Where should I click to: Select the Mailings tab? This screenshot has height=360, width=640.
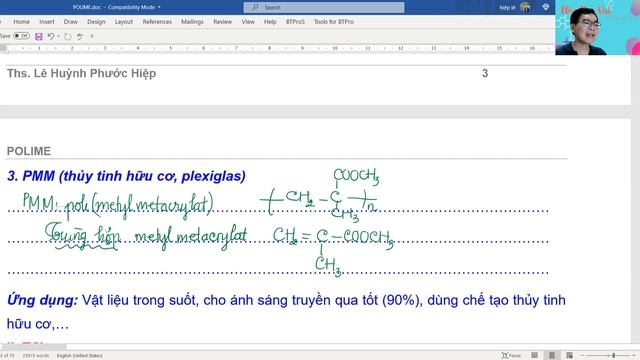tap(192, 22)
